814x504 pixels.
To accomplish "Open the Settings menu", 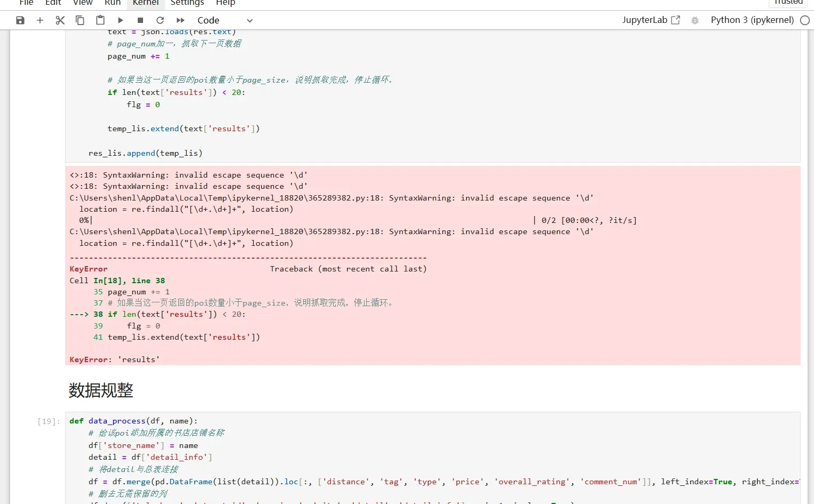I will coord(187,3).
